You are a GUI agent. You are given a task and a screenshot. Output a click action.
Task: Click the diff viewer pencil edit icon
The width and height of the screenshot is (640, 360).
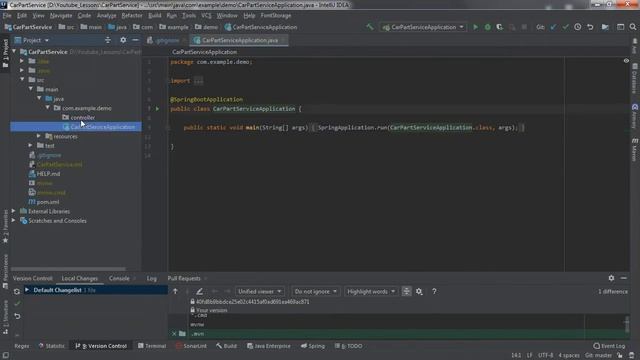pyautogui.click(x=199, y=291)
